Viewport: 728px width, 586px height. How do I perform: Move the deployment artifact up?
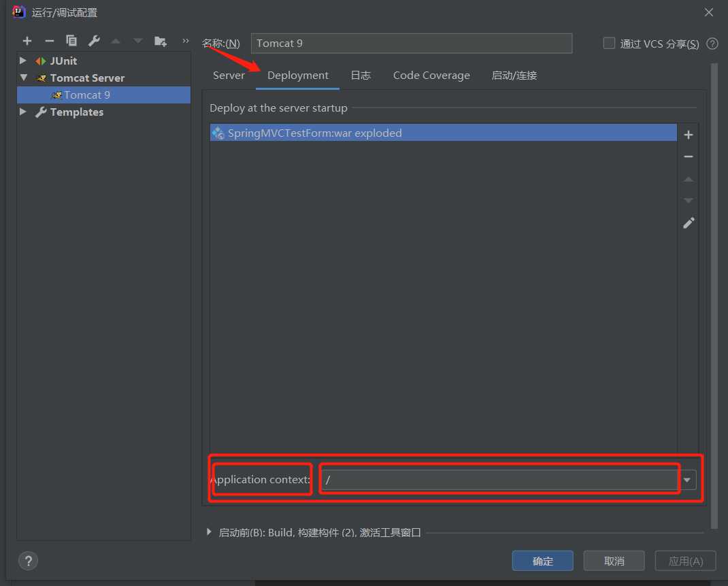pyautogui.click(x=689, y=179)
